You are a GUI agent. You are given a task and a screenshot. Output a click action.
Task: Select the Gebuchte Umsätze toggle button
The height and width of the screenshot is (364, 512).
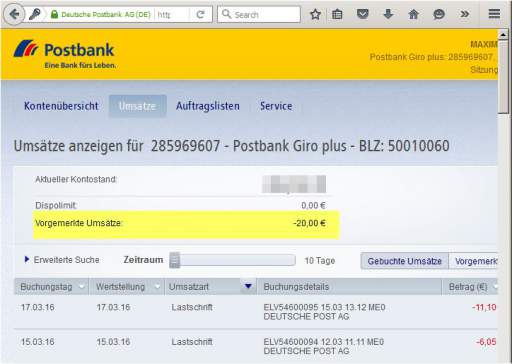(404, 261)
